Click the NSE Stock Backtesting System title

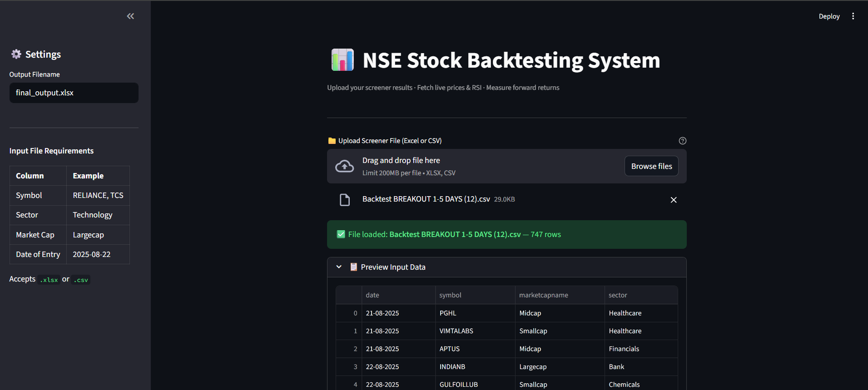tap(511, 60)
